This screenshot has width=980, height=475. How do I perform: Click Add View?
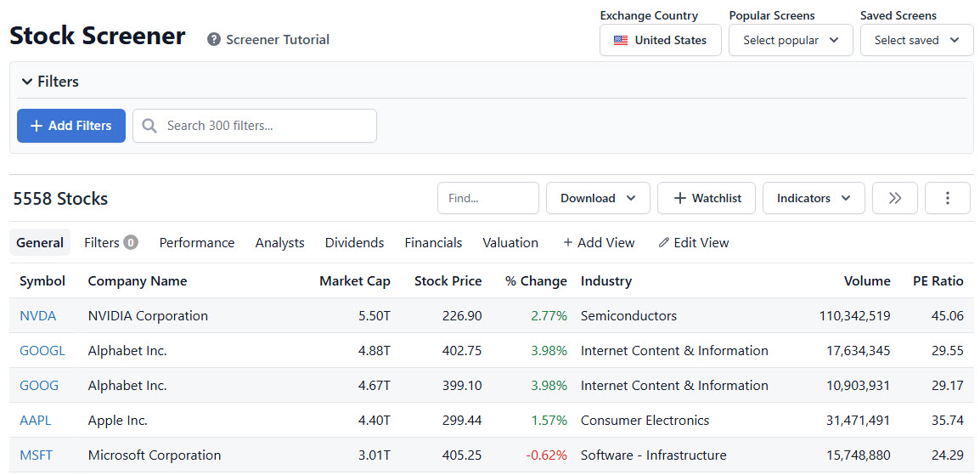click(599, 242)
